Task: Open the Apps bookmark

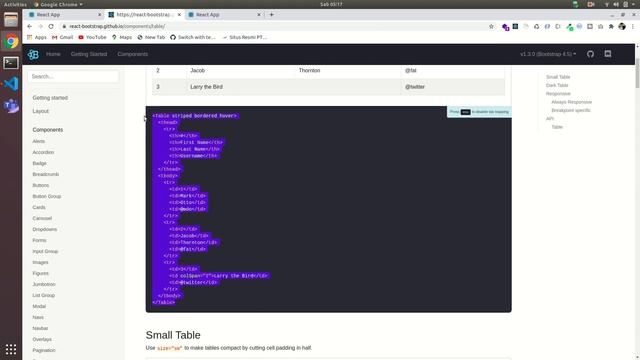Action: (37, 37)
